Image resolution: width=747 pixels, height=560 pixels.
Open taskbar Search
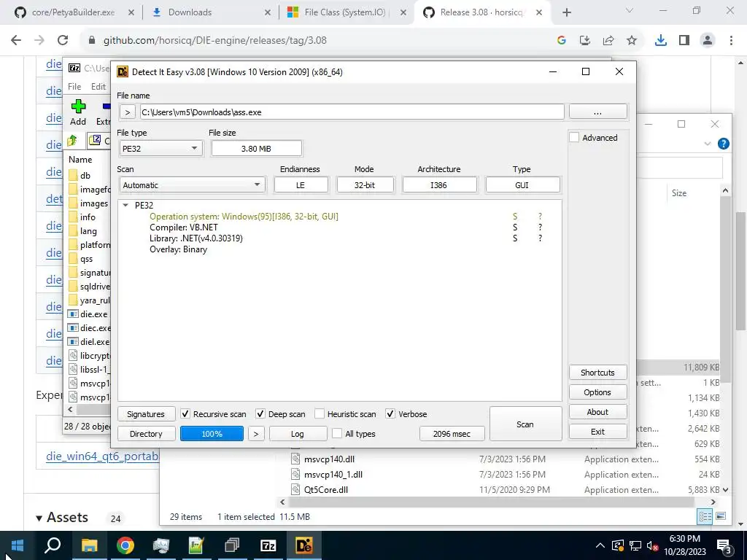[x=53, y=545]
